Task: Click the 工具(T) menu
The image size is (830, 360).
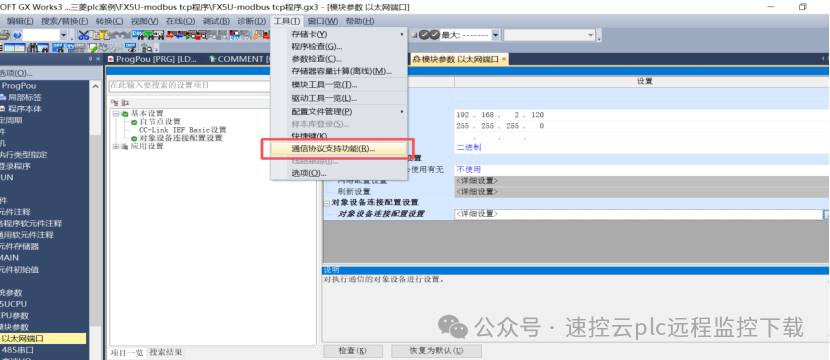Action: click(x=287, y=21)
